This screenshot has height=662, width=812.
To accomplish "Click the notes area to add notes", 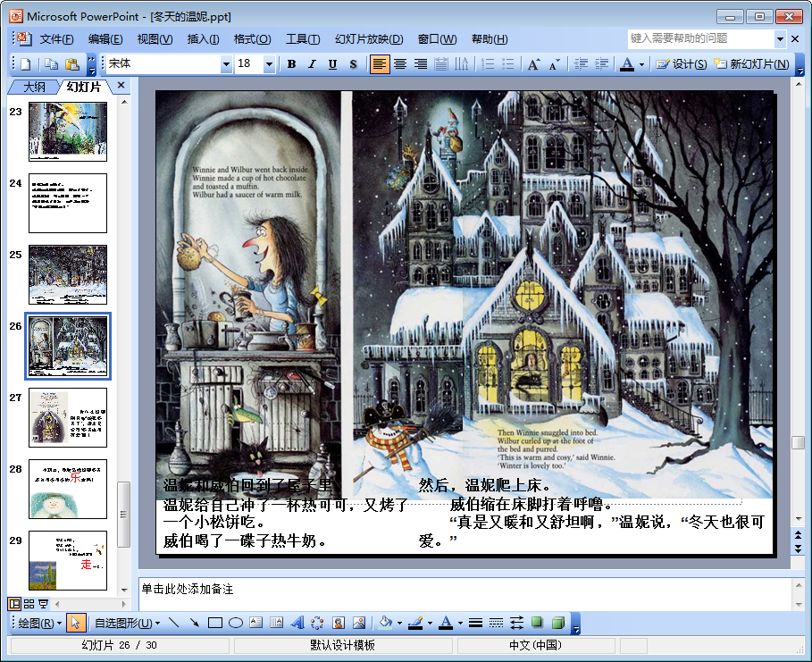I will click(465, 594).
